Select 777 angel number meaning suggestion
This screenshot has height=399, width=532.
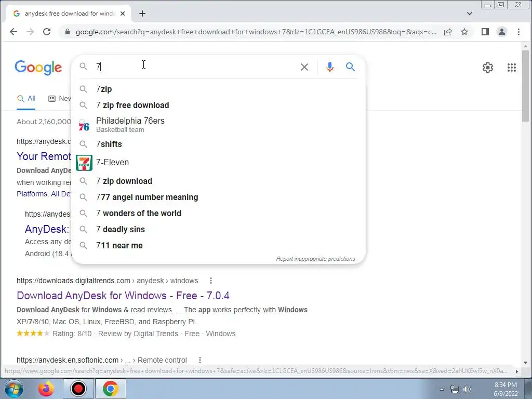point(219,197)
